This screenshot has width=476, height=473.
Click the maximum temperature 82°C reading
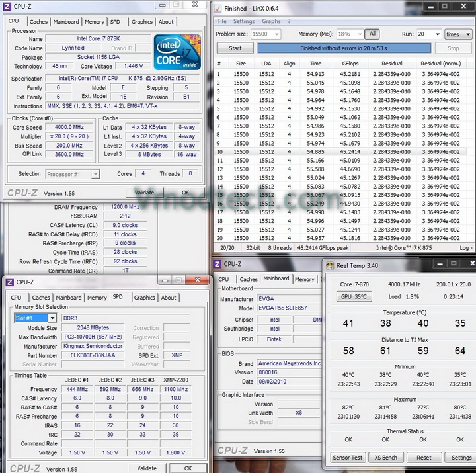click(x=348, y=408)
